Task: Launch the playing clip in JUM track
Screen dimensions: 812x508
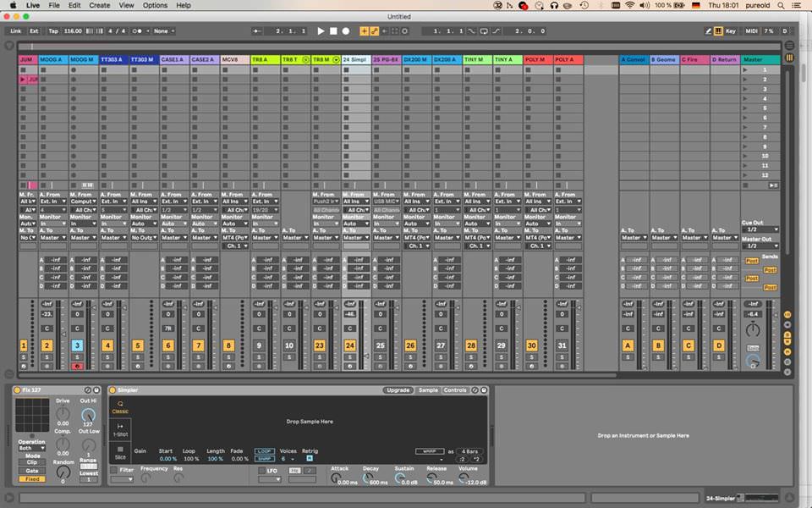Action: pyautogui.click(x=23, y=80)
